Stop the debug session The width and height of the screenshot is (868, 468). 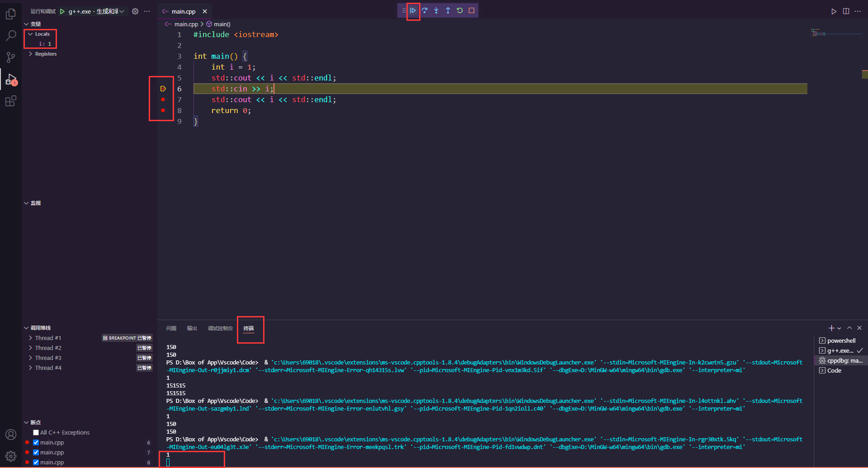[472, 10]
